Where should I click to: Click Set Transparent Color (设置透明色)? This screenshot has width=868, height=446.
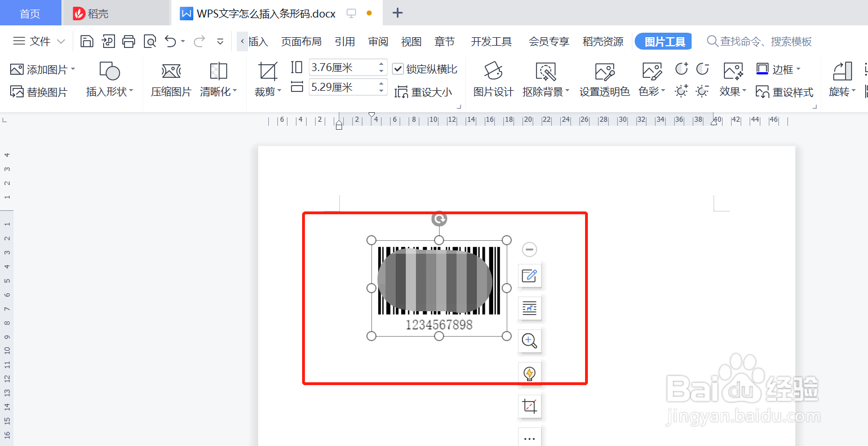(x=604, y=80)
